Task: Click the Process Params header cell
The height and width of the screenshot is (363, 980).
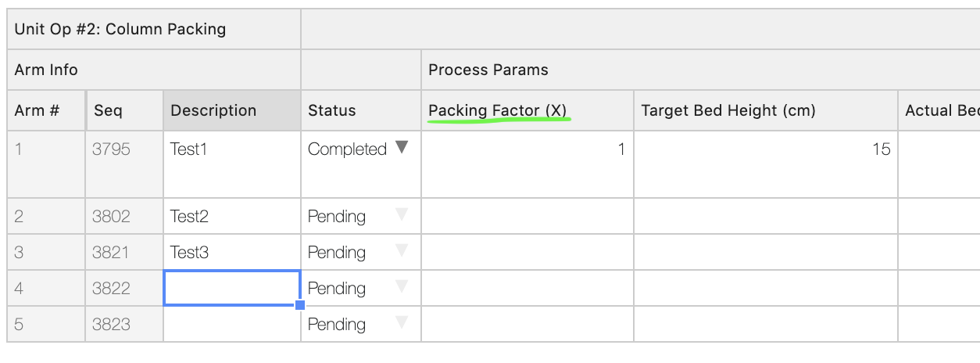Action: (701, 70)
